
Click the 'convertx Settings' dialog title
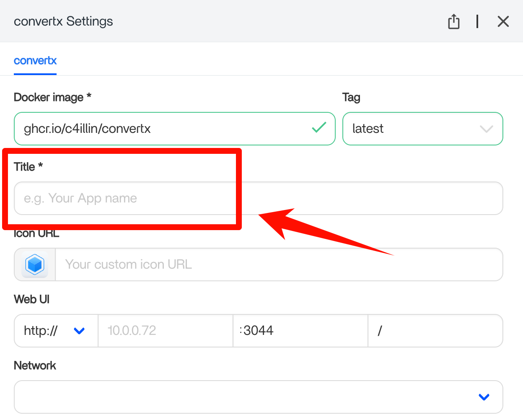pos(63,21)
